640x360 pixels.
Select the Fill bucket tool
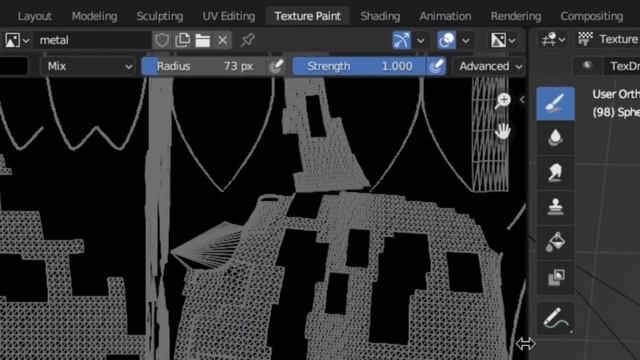click(x=555, y=242)
